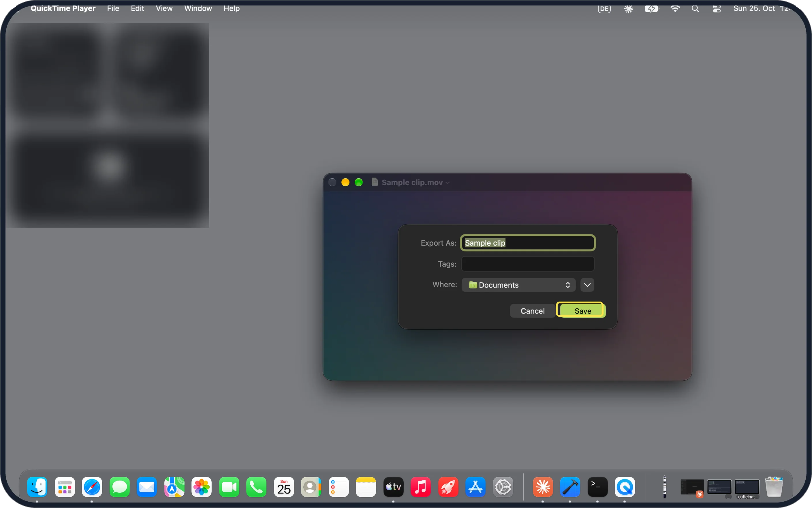The image size is (812, 508).
Task: Click the Tags input field
Action: tap(527, 264)
